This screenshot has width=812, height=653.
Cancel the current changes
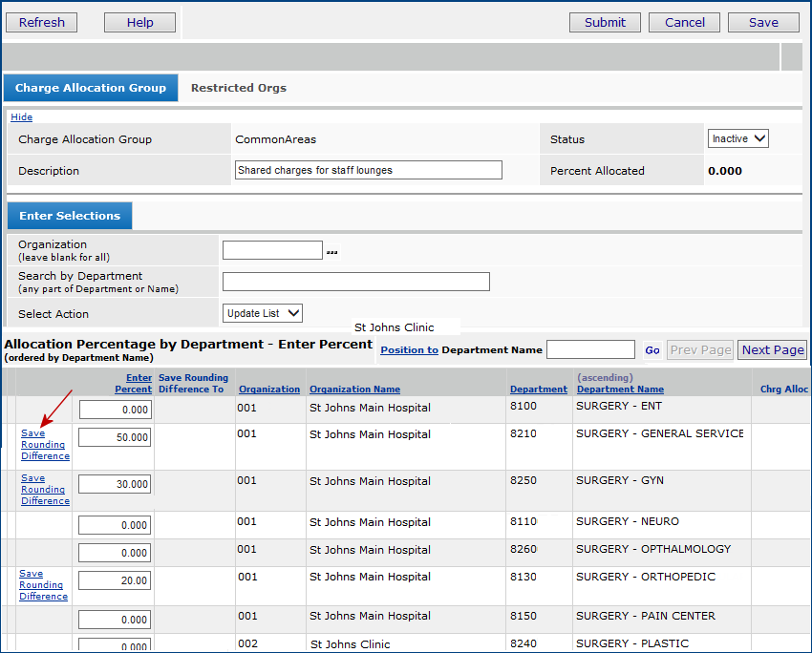tap(684, 23)
